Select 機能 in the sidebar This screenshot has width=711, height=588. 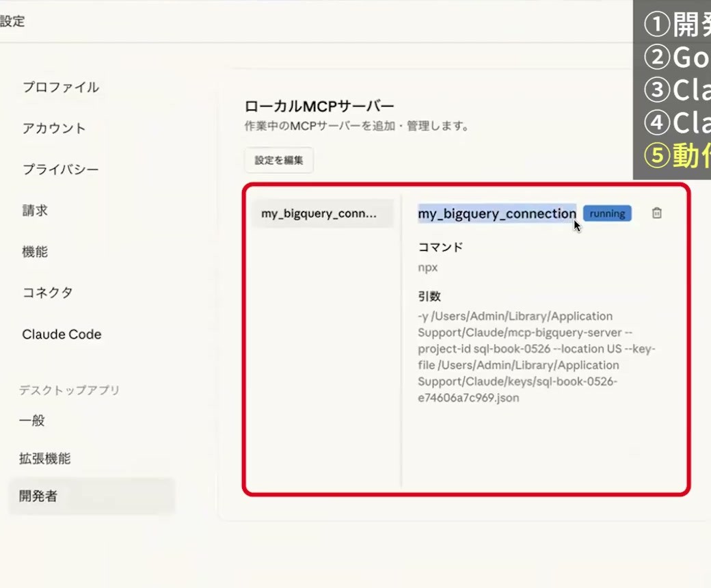(x=35, y=252)
